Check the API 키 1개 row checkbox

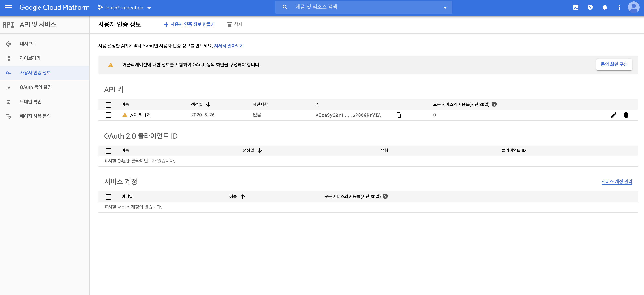point(108,115)
